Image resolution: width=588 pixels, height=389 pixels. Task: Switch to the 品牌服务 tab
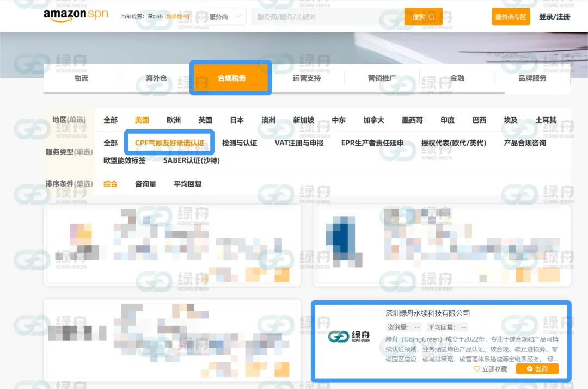(532, 78)
